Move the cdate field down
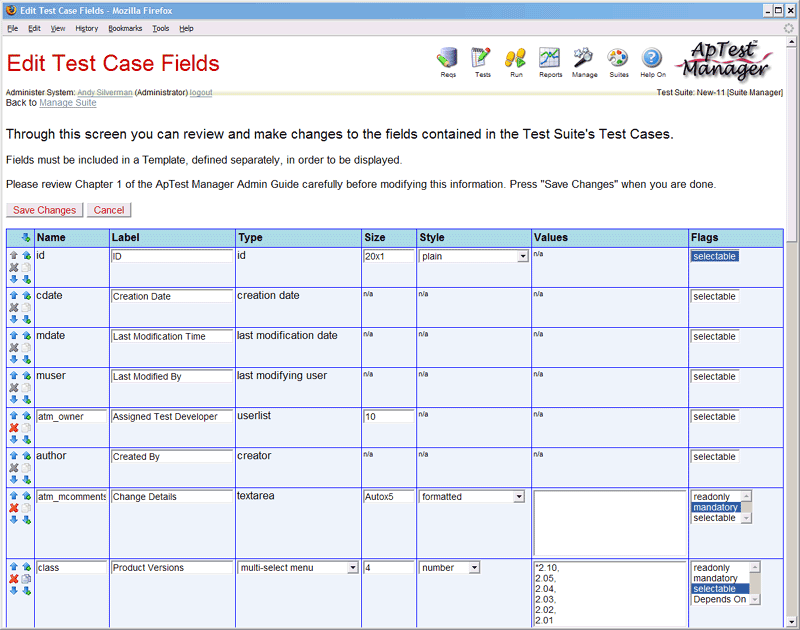 point(14,319)
